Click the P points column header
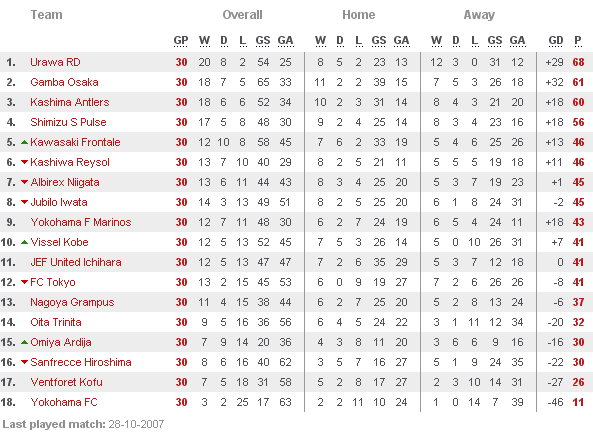Viewport: 593px width, 434px height. click(x=577, y=41)
